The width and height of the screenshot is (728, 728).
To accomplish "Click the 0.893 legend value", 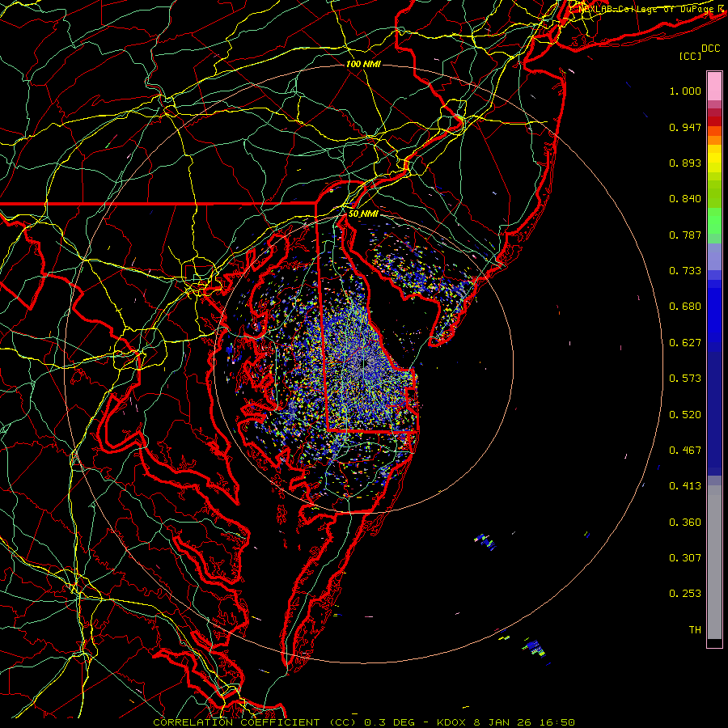I will (x=685, y=163).
